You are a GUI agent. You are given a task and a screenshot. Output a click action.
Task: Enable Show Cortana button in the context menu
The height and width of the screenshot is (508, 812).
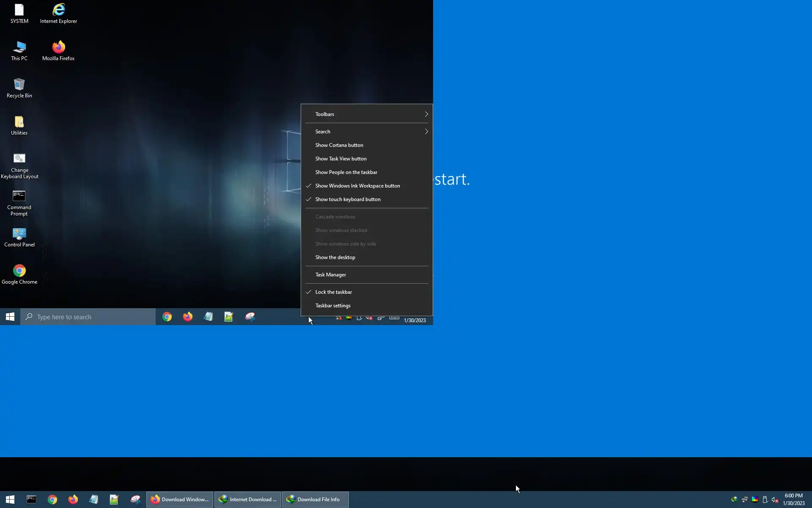pyautogui.click(x=339, y=145)
